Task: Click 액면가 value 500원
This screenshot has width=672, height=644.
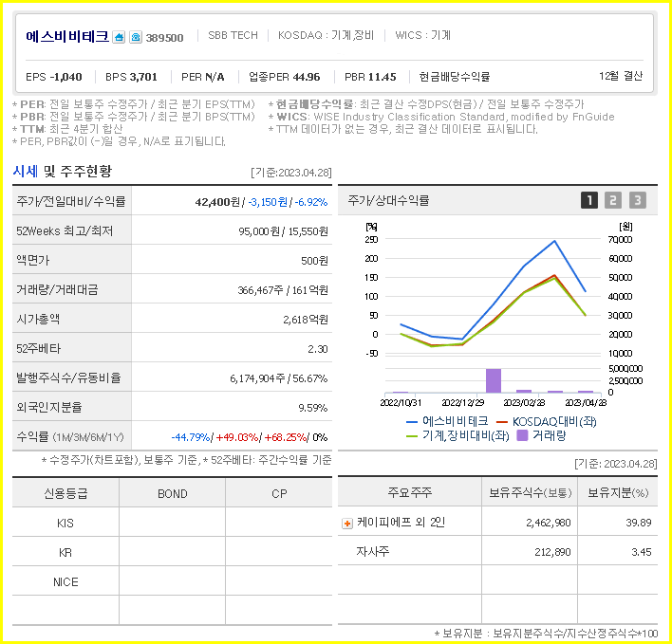Action: (314, 261)
